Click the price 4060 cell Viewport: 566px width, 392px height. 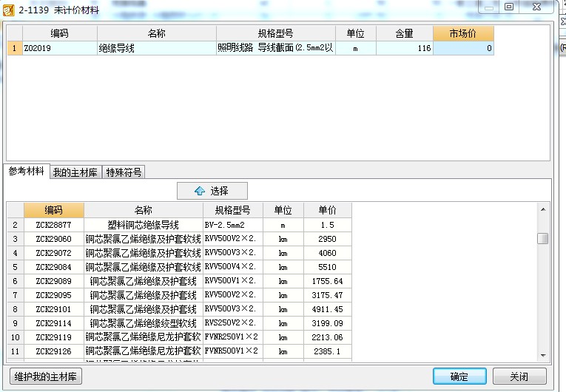pyautogui.click(x=328, y=253)
